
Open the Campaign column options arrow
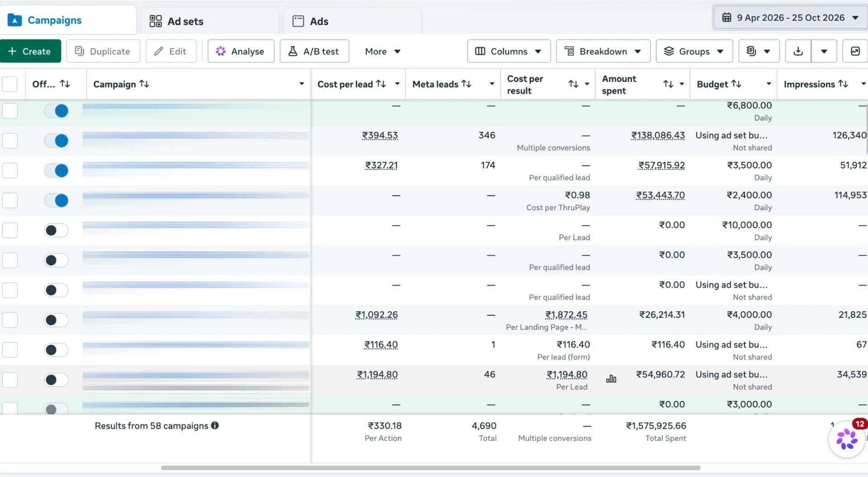tap(302, 84)
